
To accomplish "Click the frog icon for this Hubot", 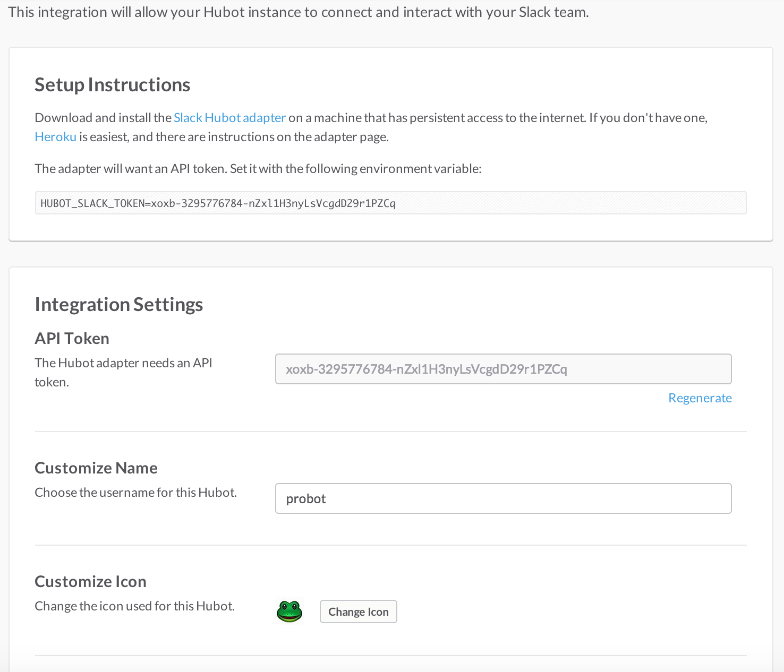I will 289,611.
